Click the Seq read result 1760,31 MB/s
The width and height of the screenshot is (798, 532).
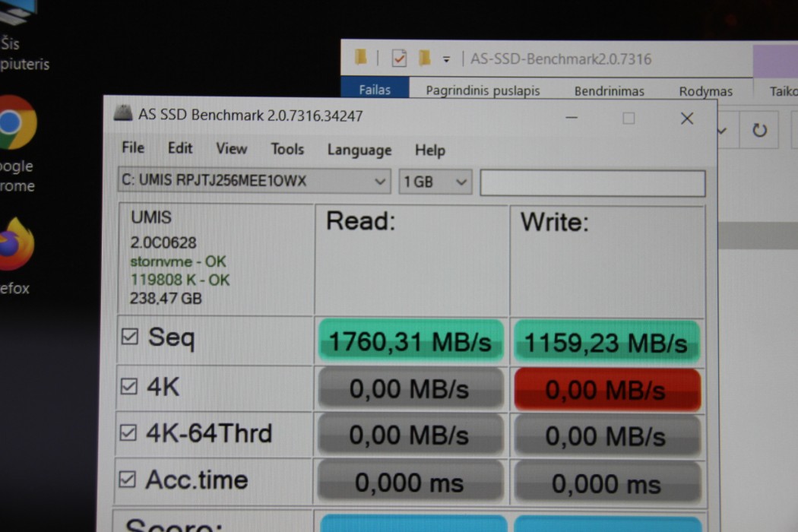click(x=410, y=340)
